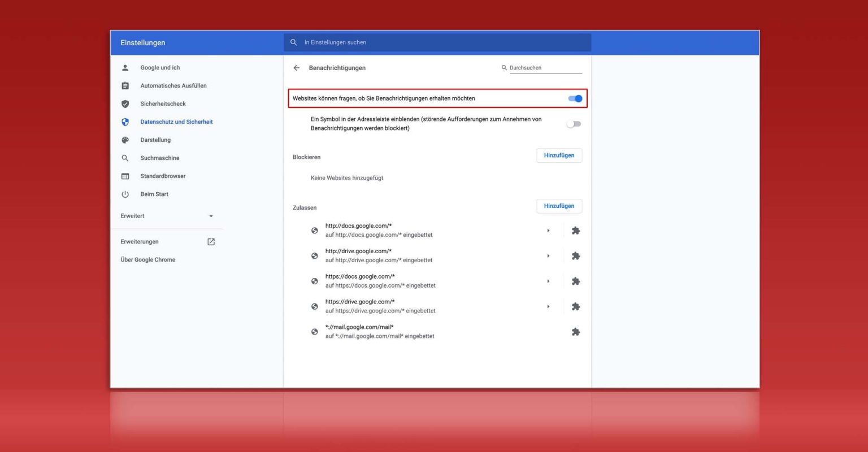Click the puzzle icon beside mail.google.com entry

click(576, 332)
